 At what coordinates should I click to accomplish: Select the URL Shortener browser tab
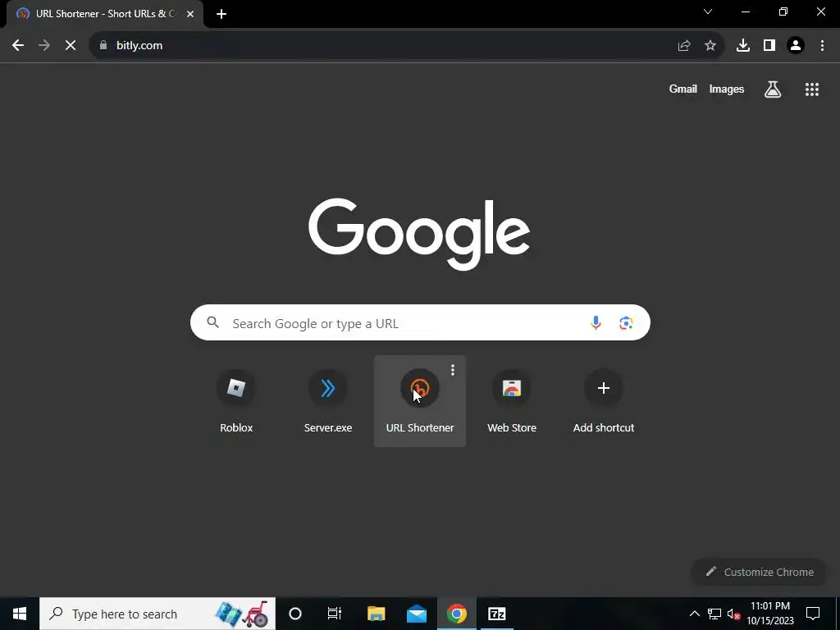coord(105,14)
